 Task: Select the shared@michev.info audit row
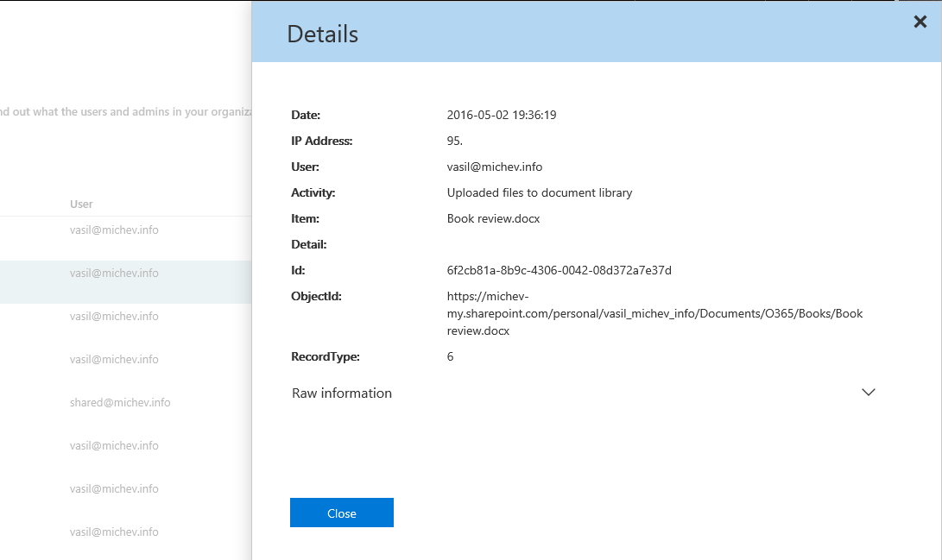(x=120, y=402)
